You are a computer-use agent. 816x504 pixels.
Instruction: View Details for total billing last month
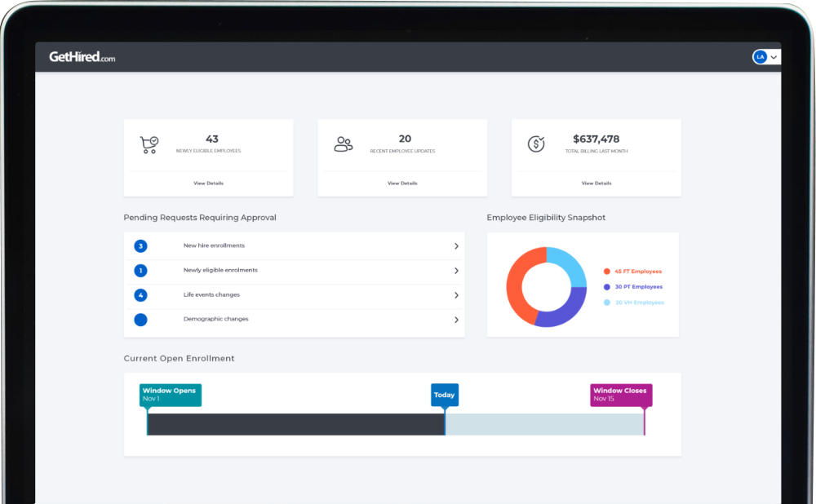596,183
